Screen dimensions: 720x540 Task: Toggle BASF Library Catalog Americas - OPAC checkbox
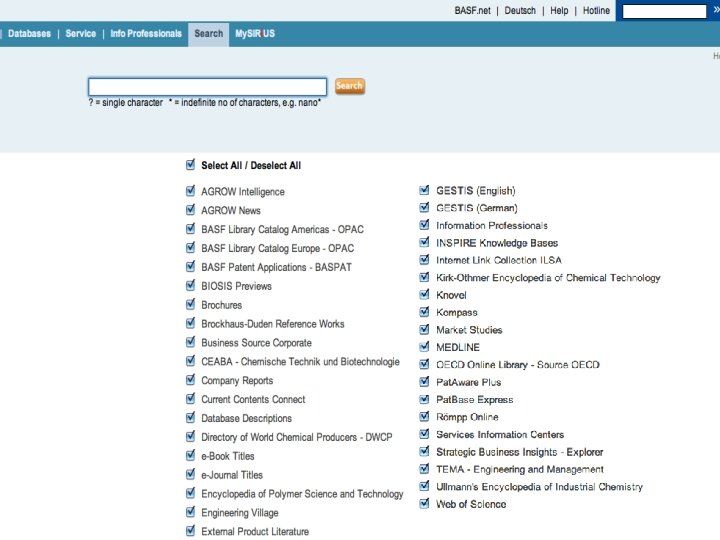click(191, 228)
